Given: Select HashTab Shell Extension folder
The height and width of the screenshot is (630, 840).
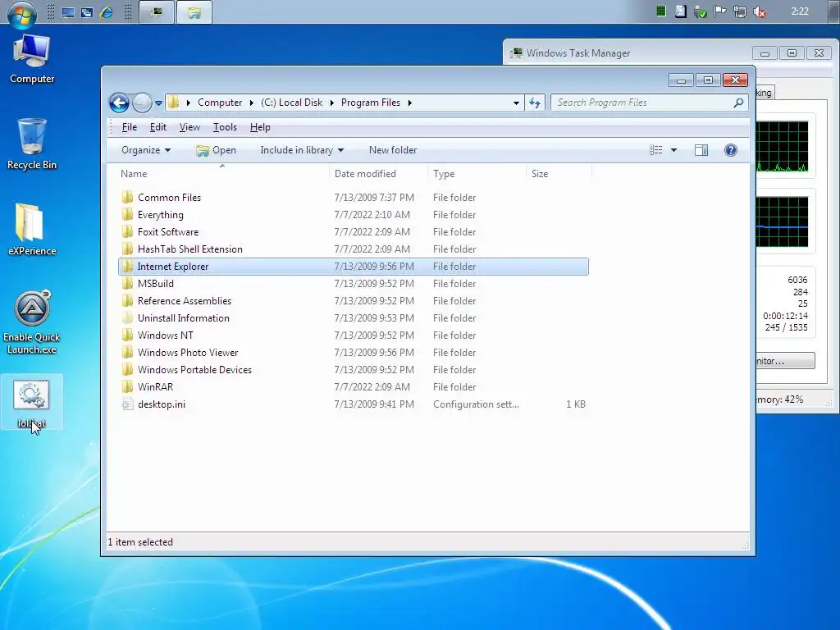Looking at the screenshot, I should [354, 249].
